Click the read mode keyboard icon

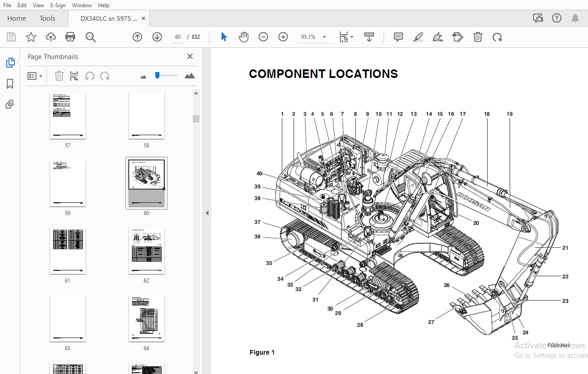(x=369, y=37)
